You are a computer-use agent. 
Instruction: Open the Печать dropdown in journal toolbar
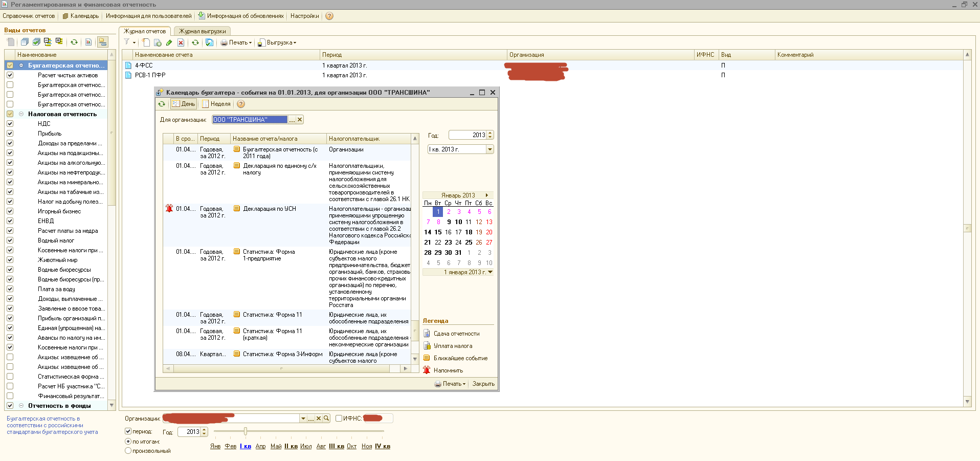tap(236, 42)
